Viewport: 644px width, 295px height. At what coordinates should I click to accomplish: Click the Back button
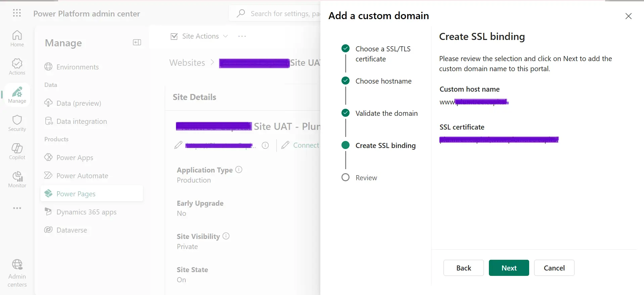[x=464, y=268]
